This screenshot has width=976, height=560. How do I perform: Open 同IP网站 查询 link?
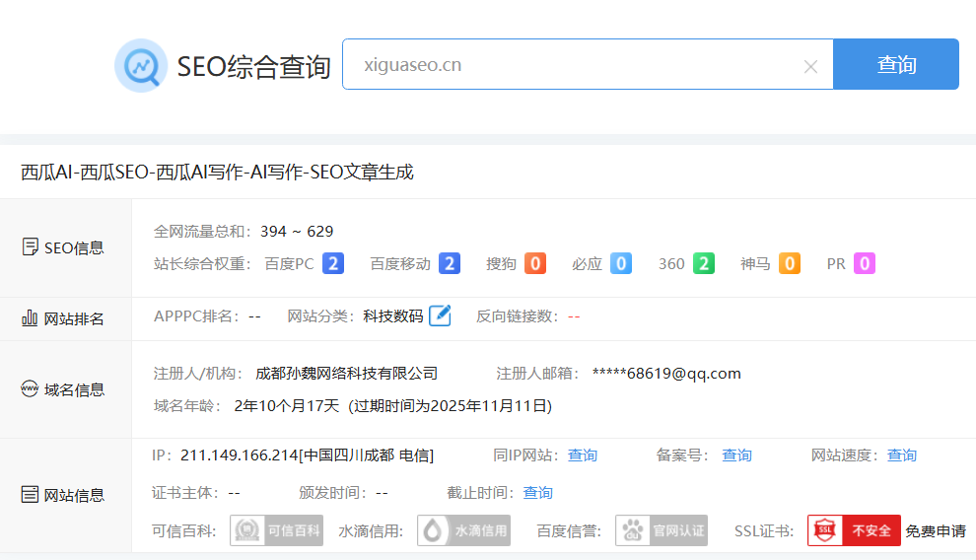point(583,455)
